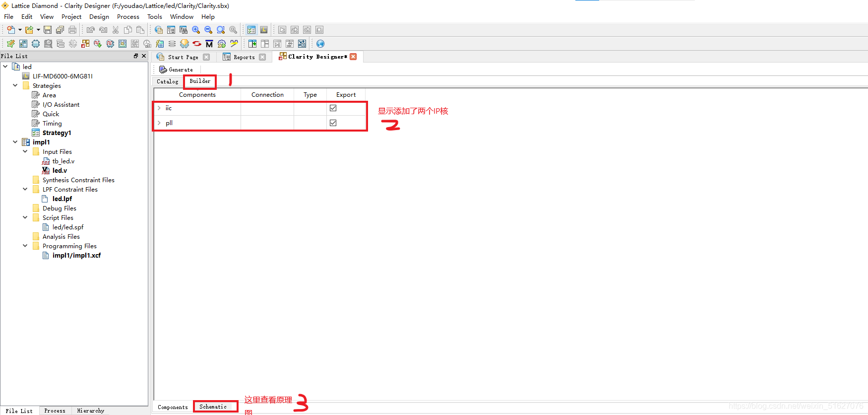Close the Reports tab
868x415 pixels.
(x=262, y=57)
